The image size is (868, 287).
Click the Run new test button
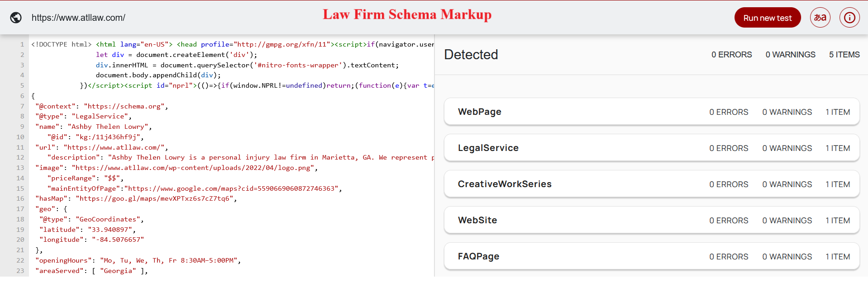[x=768, y=18]
